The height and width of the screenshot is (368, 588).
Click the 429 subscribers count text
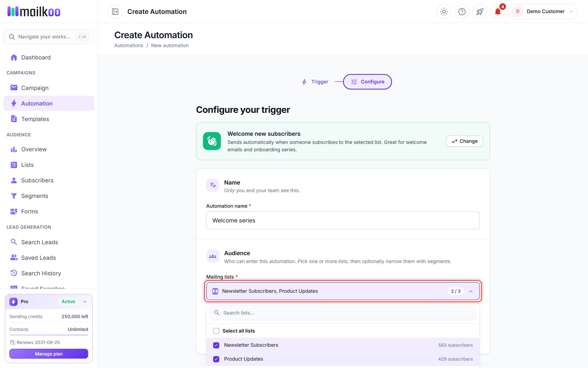455,359
